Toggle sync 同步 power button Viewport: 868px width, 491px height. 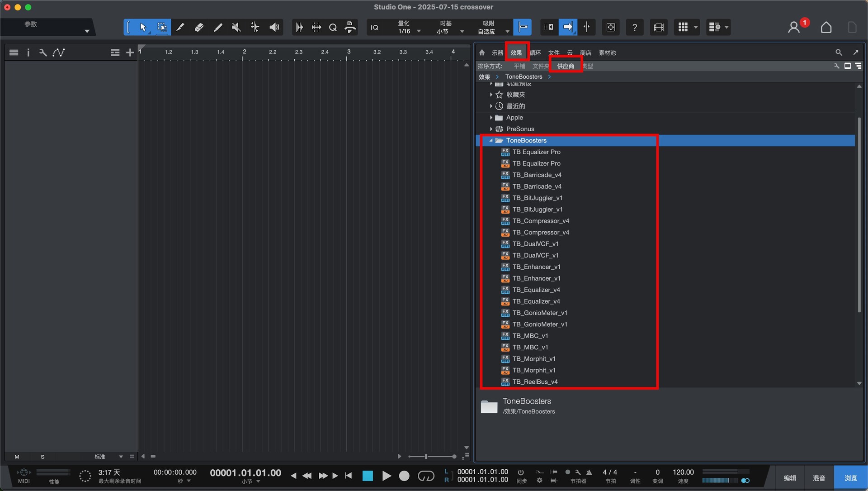click(521, 472)
